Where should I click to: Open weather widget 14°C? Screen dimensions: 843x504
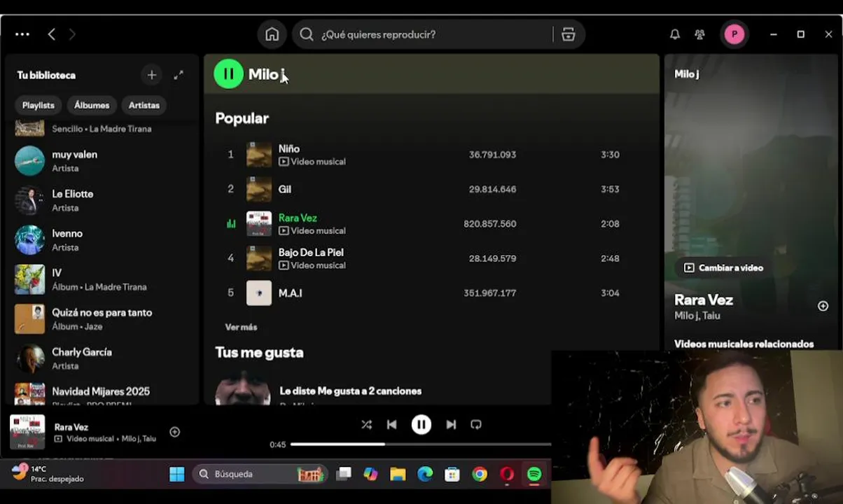tap(48, 474)
